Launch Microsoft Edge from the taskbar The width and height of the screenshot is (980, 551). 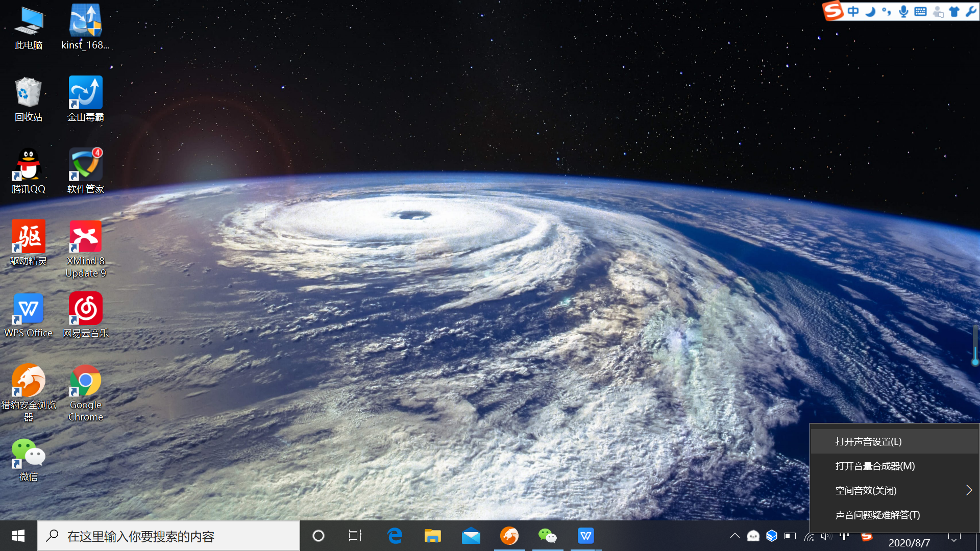tap(395, 536)
